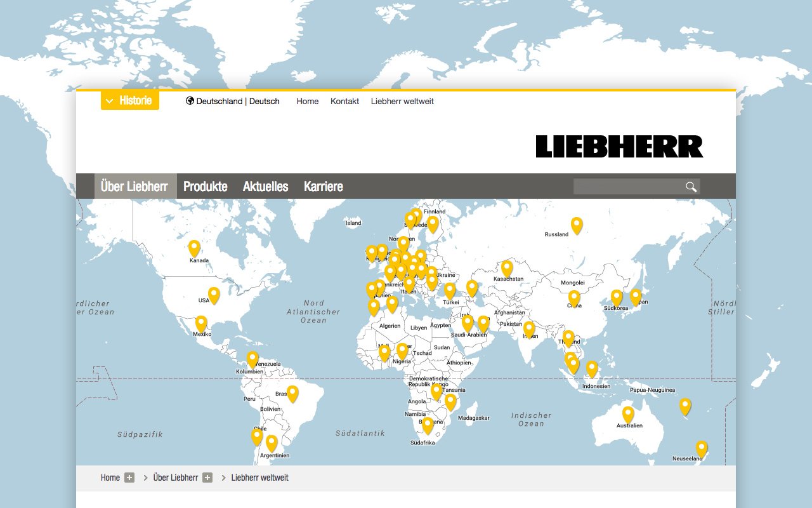This screenshot has width=812, height=508.
Task: Open the Liebherr weltweit top link
Action: [x=402, y=101]
